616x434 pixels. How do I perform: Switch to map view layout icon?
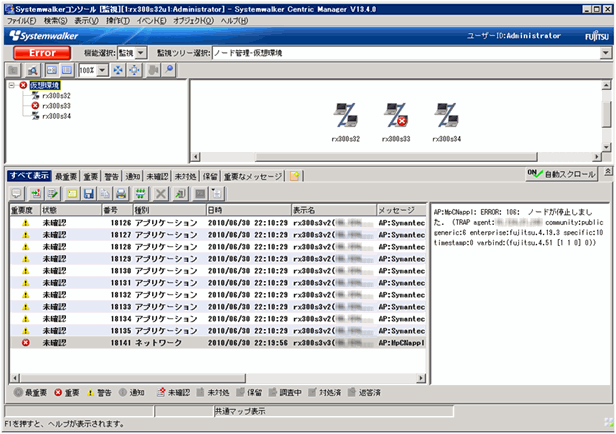pyautogui.click(x=52, y=70)
